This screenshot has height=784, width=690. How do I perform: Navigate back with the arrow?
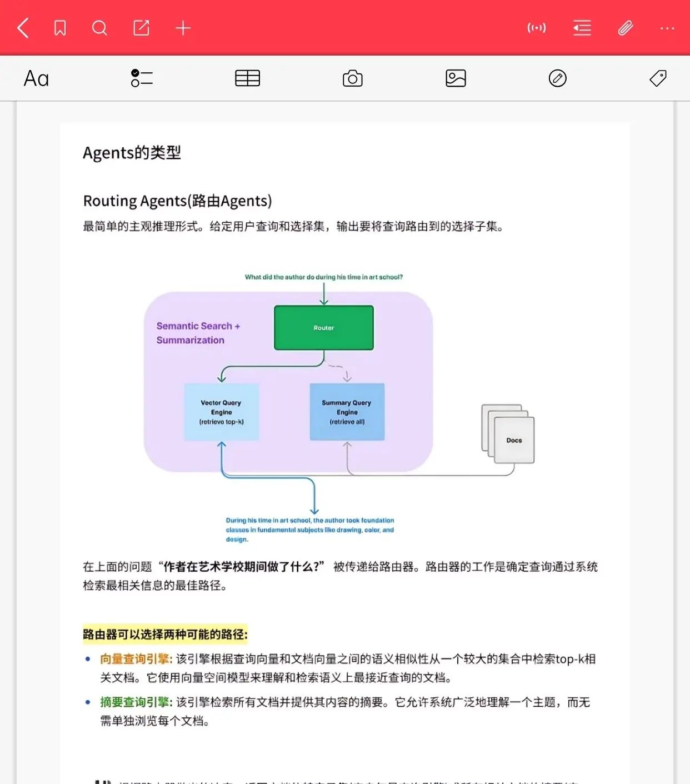click(22, 27)
